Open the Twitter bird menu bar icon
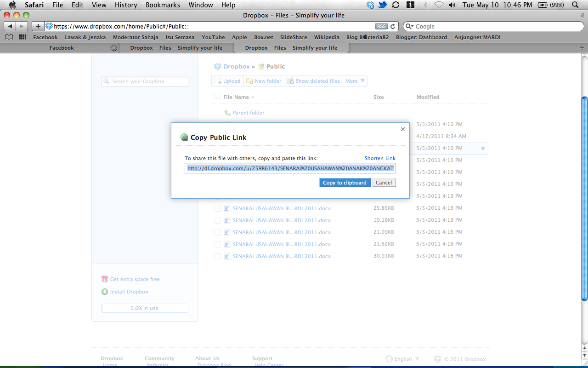Image resolution: width=588 pixels, height=368 pixels. pyautogui.click(x=383, y=5)
